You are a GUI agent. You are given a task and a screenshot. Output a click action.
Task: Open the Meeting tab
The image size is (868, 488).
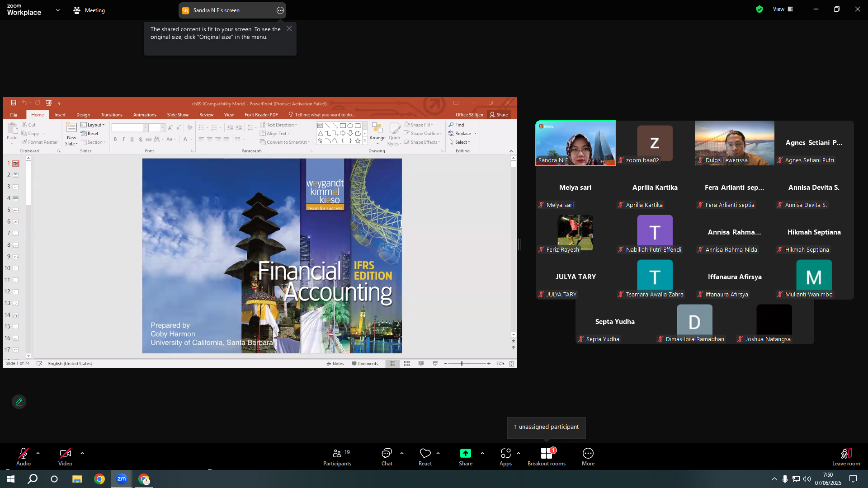coord(90,10)
